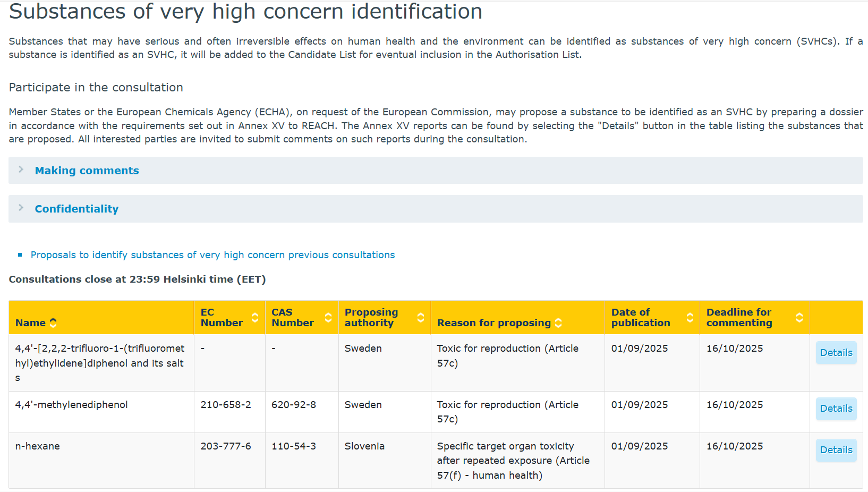Open the Confidentiality section title
Viewport: 868px width, 492px height.
(x=76, y=209)
